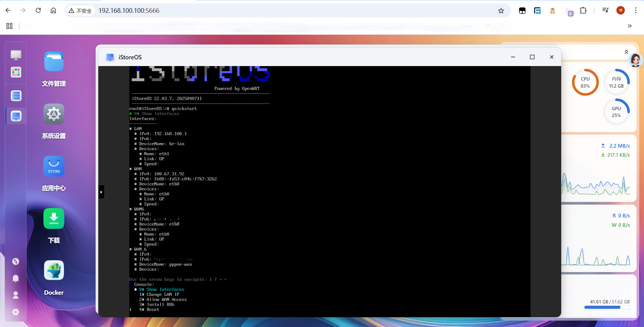Click the orange detective extension icon

coord(552,11)
